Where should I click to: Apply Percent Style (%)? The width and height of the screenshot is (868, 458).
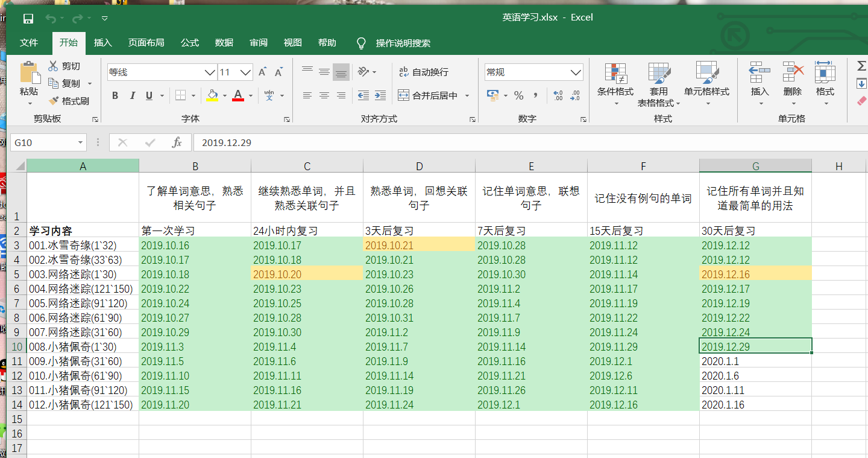click(x=518, y=95)
